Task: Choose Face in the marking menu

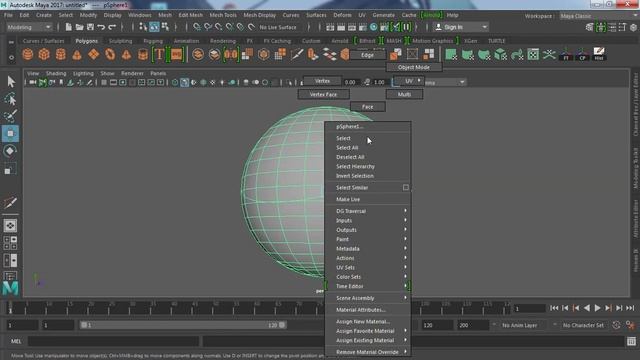Action: 367,107
